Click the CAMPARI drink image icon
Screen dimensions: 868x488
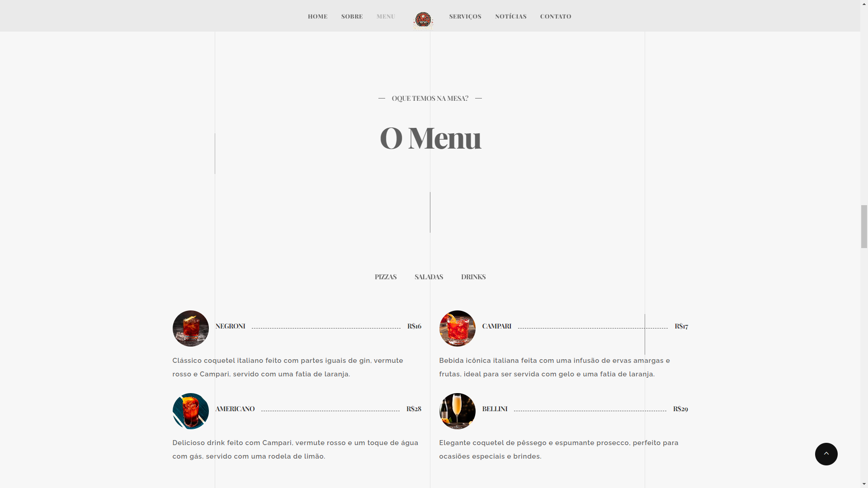457,328
